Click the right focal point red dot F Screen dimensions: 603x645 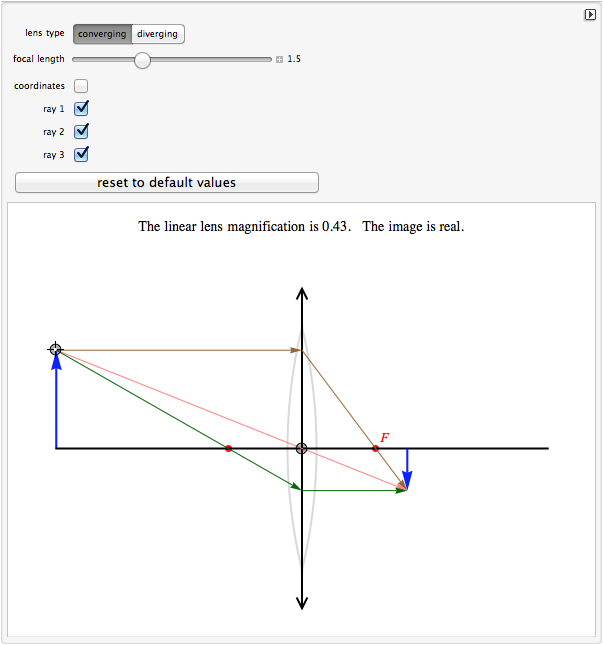[x=375, y=448]
